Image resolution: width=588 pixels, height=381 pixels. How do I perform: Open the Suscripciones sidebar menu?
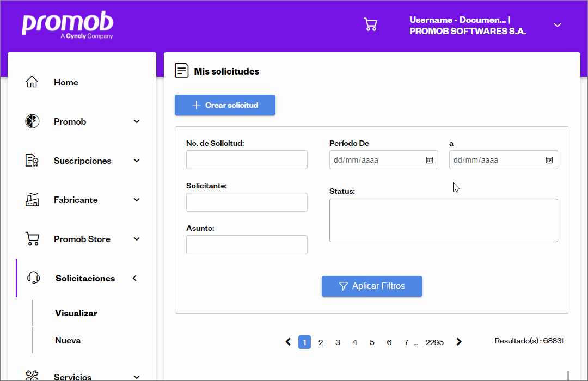pos(83,161)
